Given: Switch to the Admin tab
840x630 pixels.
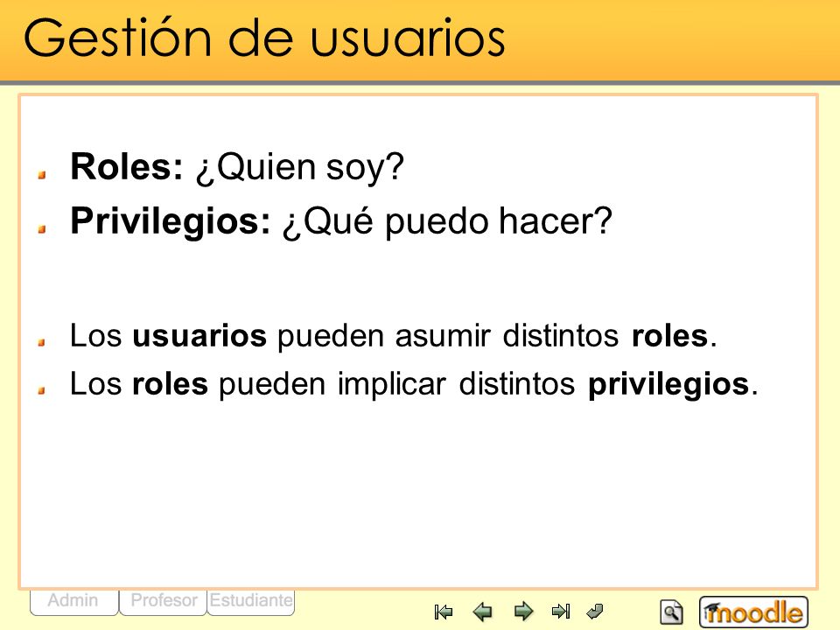Looking at the screenshot, I should [73, 602].
